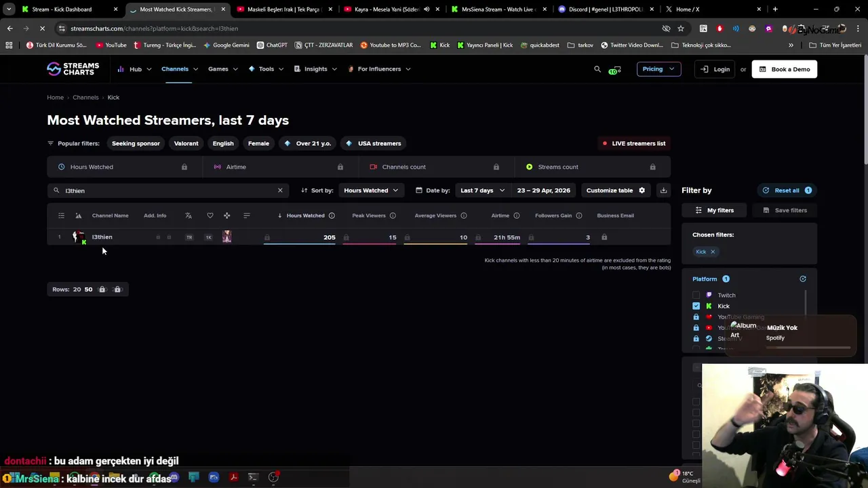Click the heart column header icon
The height and width of the screenshot is (488, 868).
coord(210,216)
